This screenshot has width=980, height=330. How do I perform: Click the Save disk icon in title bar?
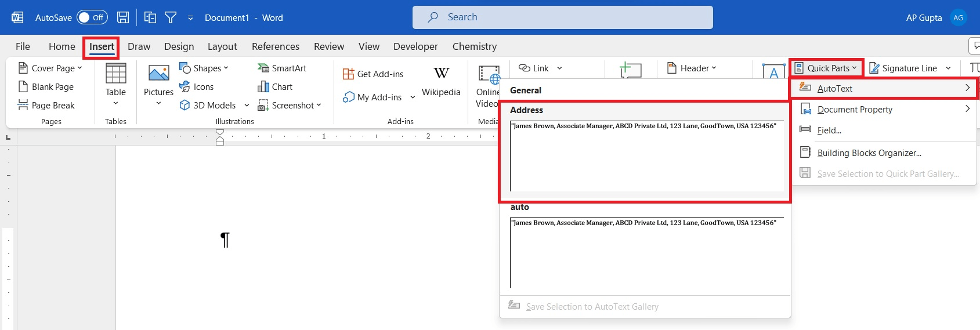(x=123, y=17)
